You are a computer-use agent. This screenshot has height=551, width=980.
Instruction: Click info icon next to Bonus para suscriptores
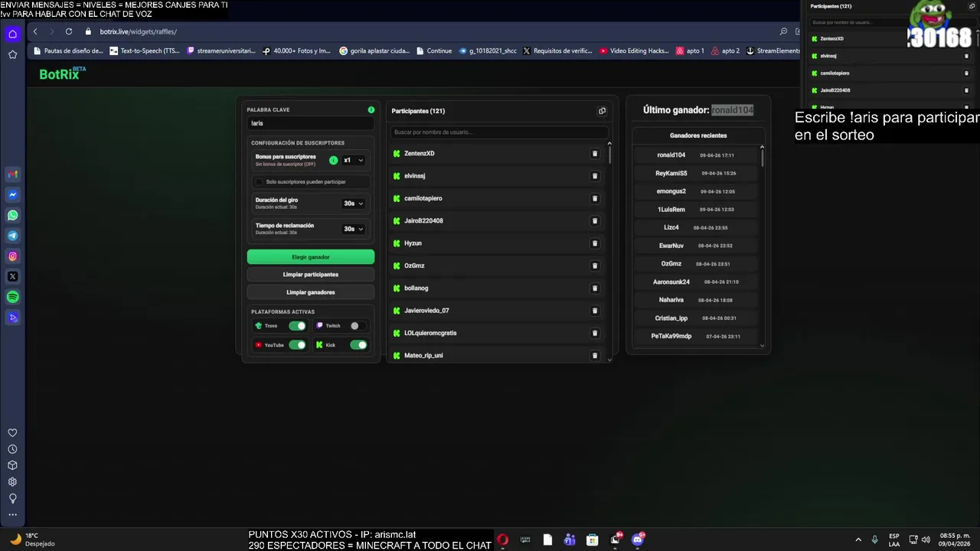(x=333, y=161)
